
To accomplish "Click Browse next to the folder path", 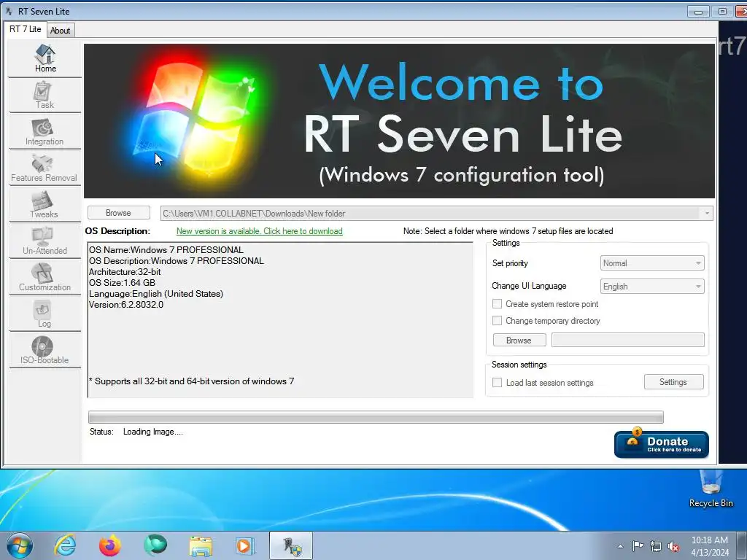I will click(x=119, y=213).
